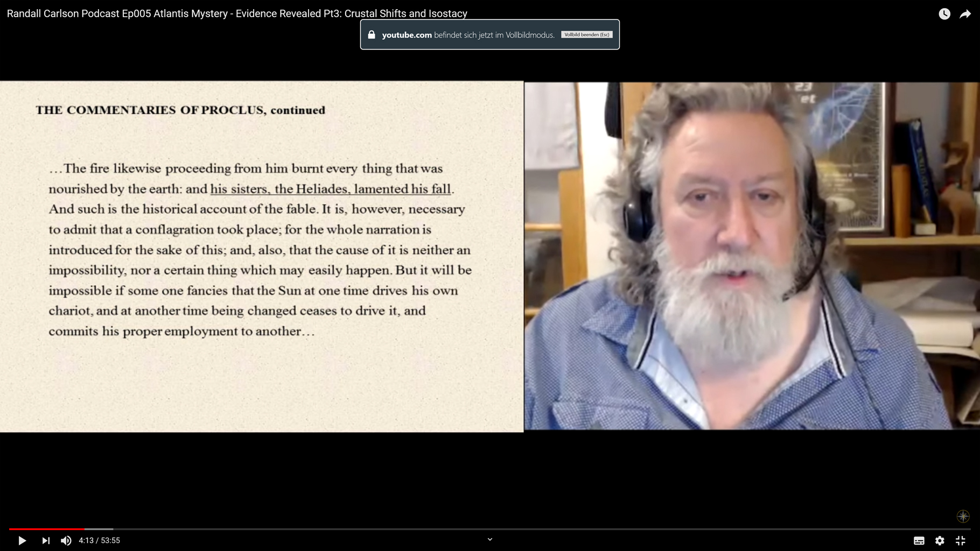Click the 'youtube.com' text in fullscreen notice

pos(407,35)
